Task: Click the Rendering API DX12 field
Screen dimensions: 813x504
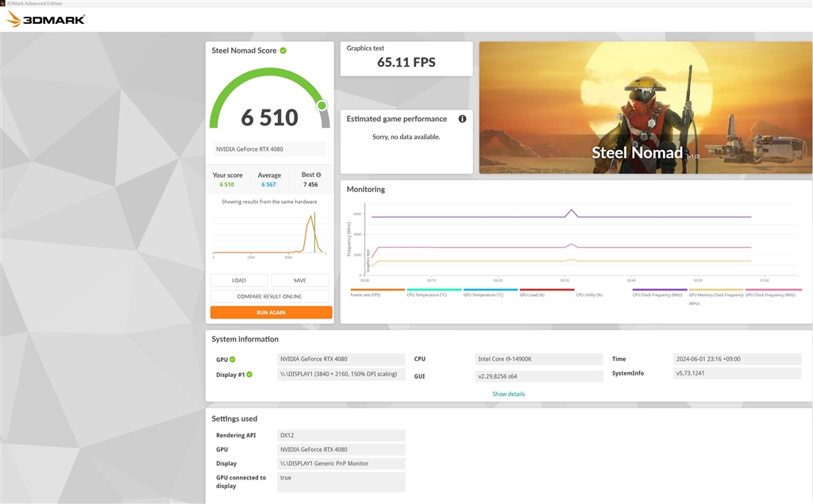Action: coord(341,436)
